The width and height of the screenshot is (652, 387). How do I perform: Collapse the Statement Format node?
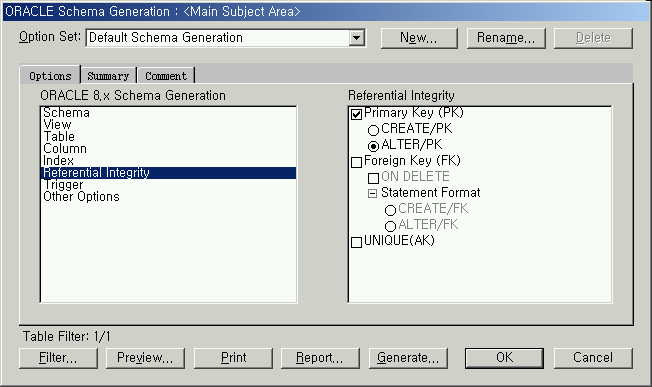[x=373, y=193]
